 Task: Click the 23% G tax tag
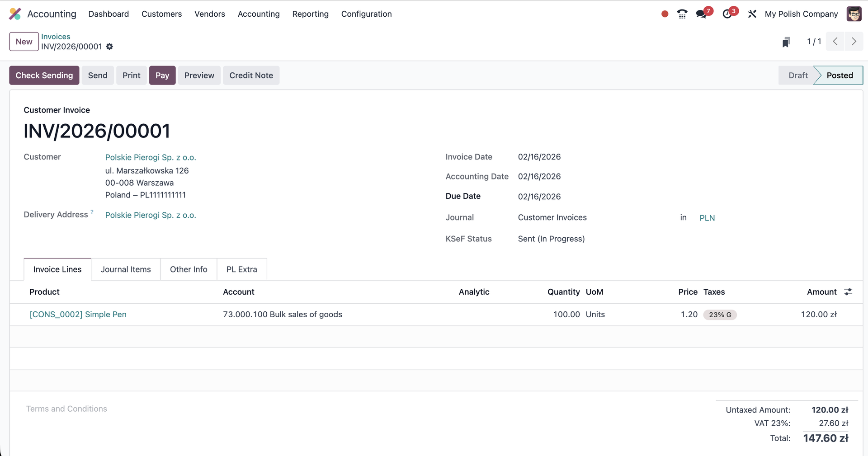720,315
